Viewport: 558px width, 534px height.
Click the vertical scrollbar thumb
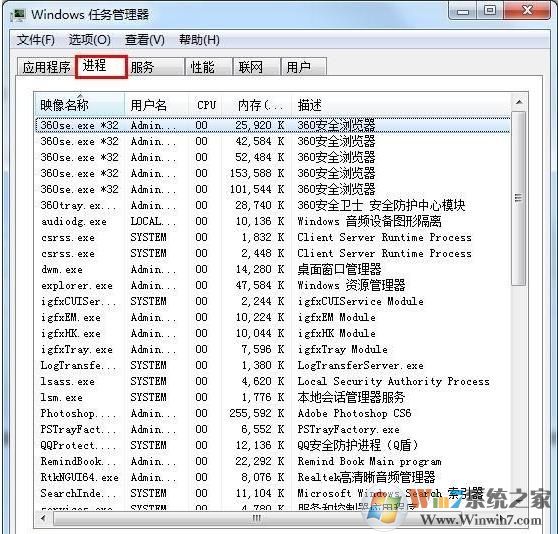pyautogui.click(x=519, y=198)
